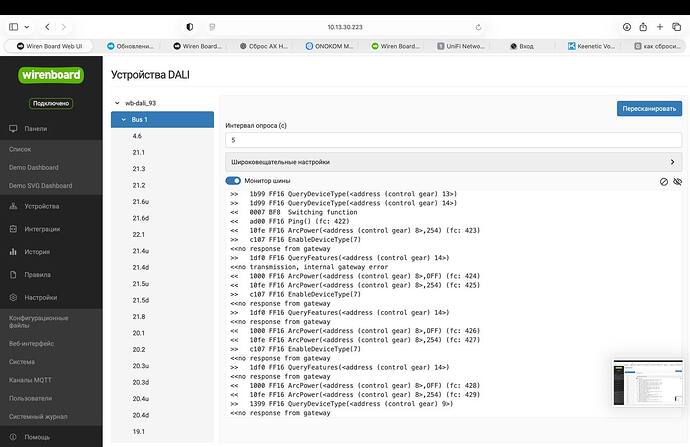Collapse the Bus 1 tree node
Viewport: 690px width, 447px height.
124,120
